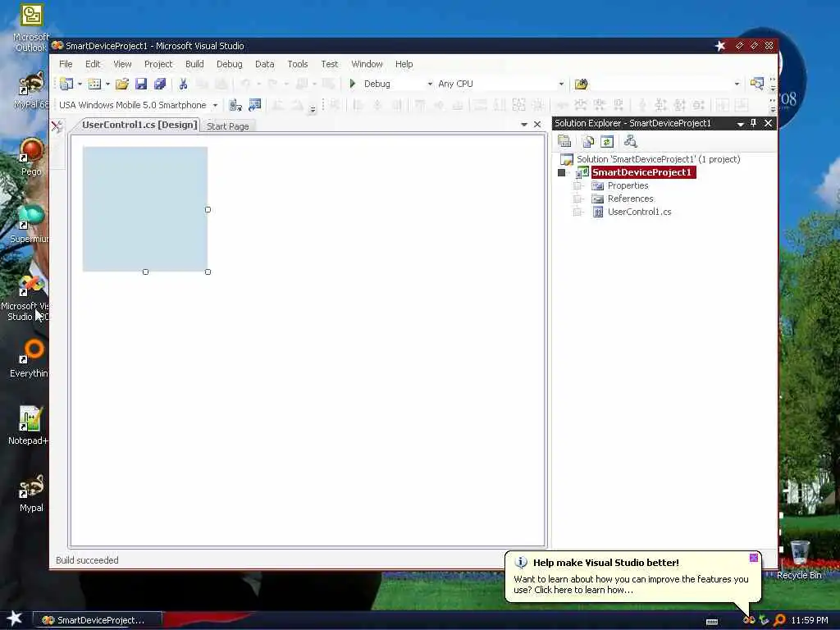Open the Add New Item dropdown arrow
The image size is (840, 630).
[107, 84]
